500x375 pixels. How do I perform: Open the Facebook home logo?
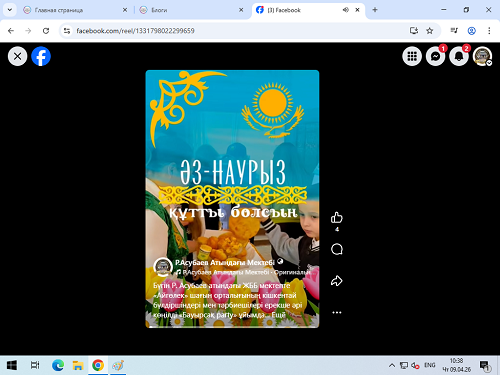[x=41, y=56]
